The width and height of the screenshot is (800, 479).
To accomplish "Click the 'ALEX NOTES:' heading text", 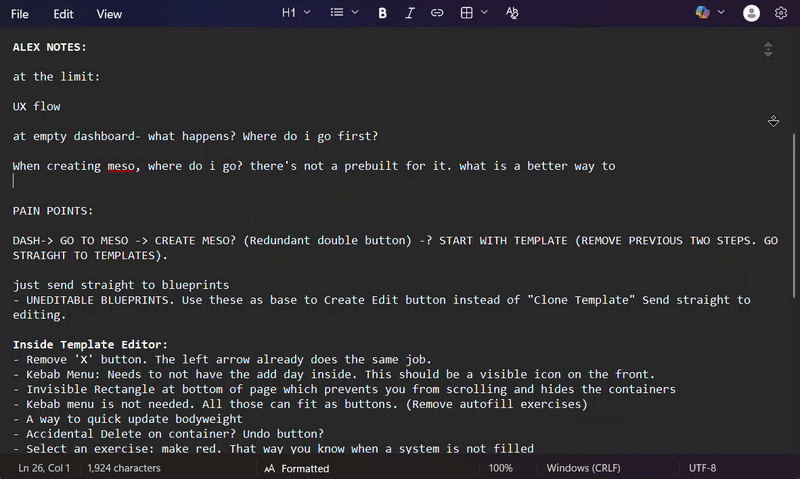I will [49, 47].
